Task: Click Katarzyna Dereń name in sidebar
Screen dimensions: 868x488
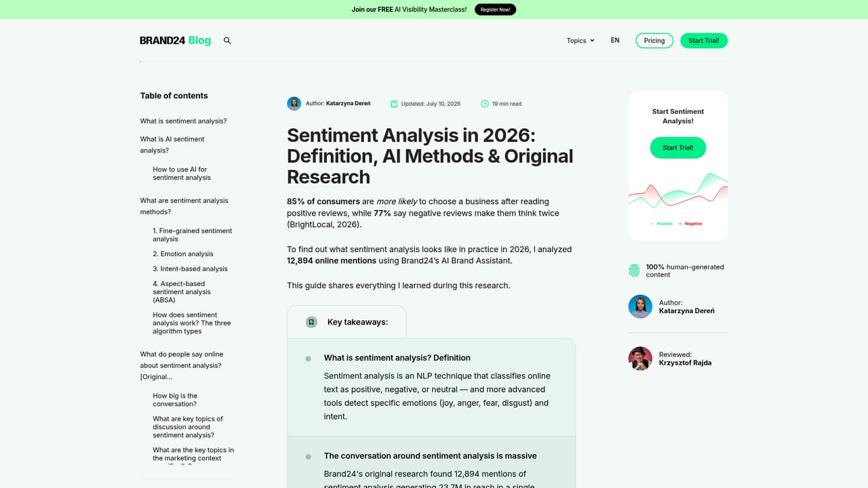Action: tap(687, 311)
